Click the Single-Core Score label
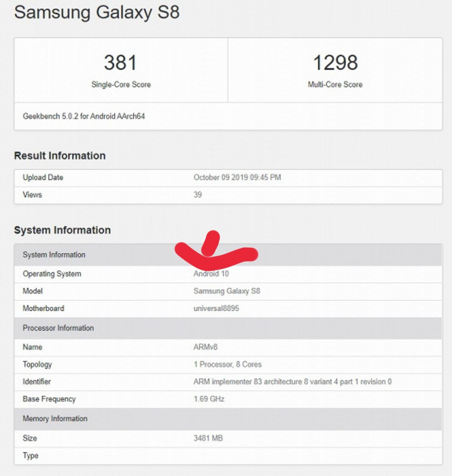This screenshot has height=476, width=452. coord(121,84)
